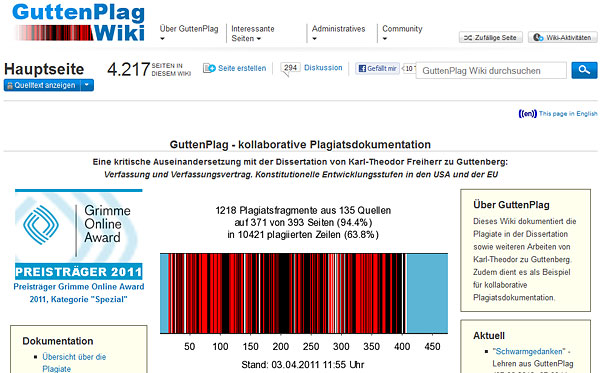The width and height of the screenshot is (600, 373).
Task: Click into the GuttenPlag Wiki search field
Action: [491, 70]
